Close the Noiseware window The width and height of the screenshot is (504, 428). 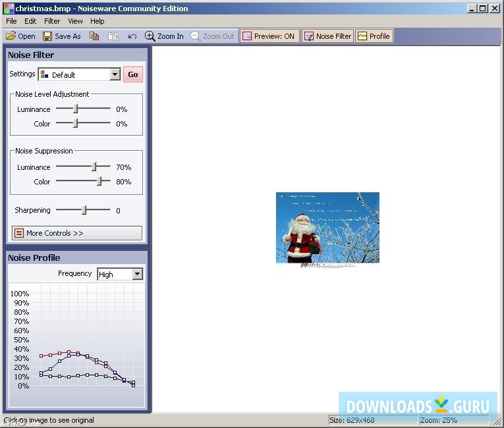[x=495, y=9]
